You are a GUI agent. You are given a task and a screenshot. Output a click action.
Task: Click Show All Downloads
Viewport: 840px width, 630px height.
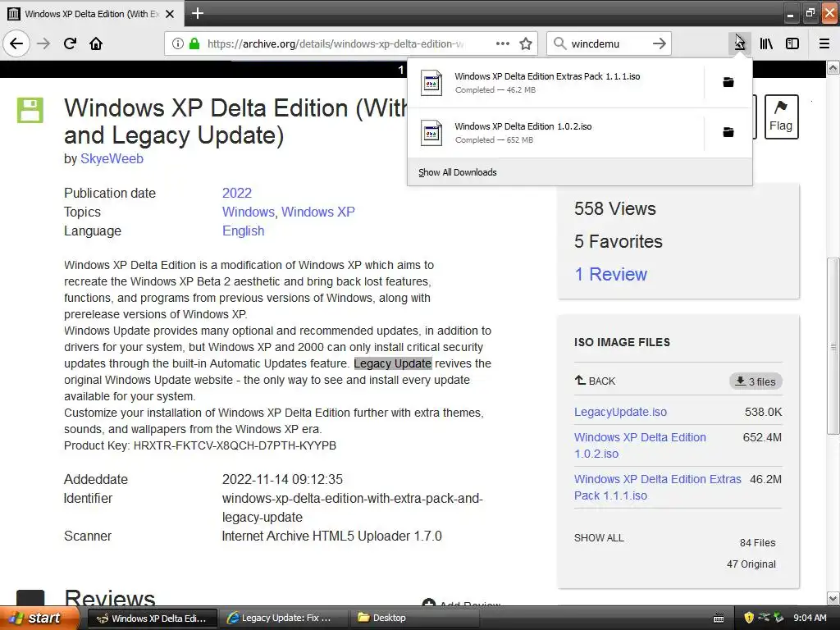pyautogui.click(x=458, y=172)
